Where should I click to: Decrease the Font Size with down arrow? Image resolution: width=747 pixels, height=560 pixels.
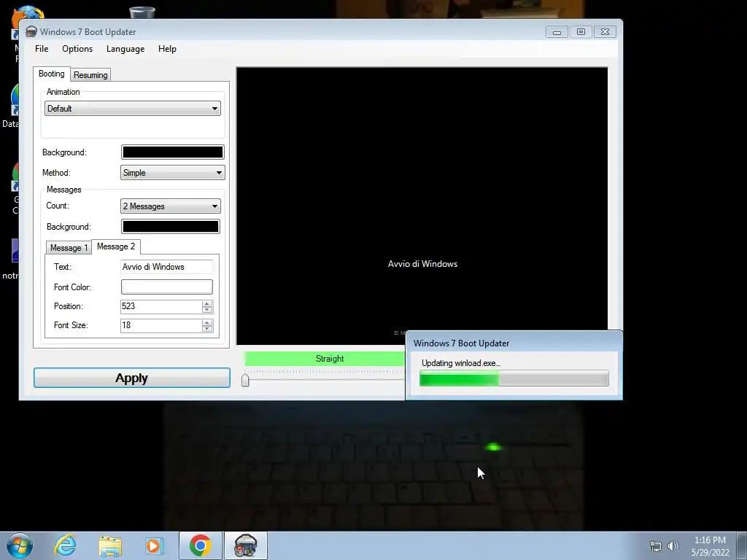[206, 329]
